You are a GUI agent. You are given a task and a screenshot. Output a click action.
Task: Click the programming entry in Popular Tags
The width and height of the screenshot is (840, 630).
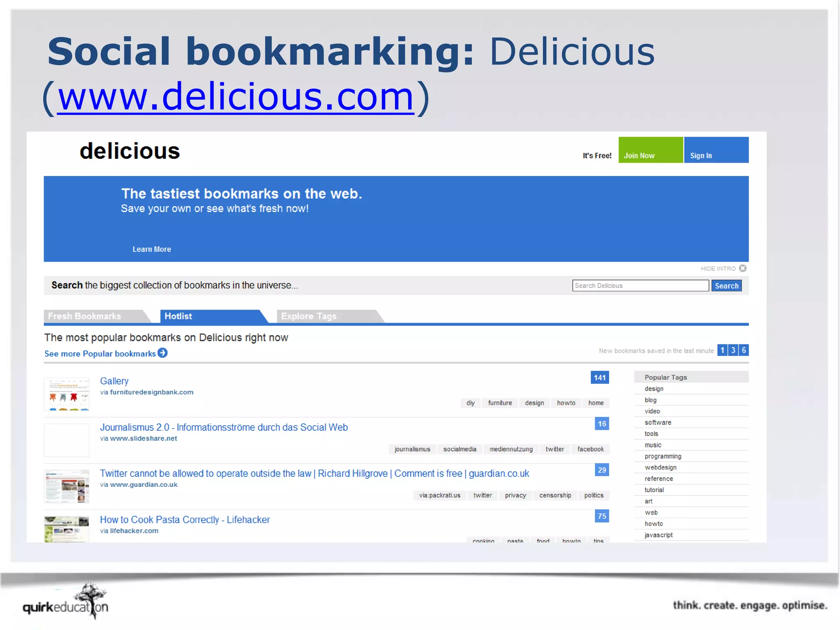[x=691, y=456]
